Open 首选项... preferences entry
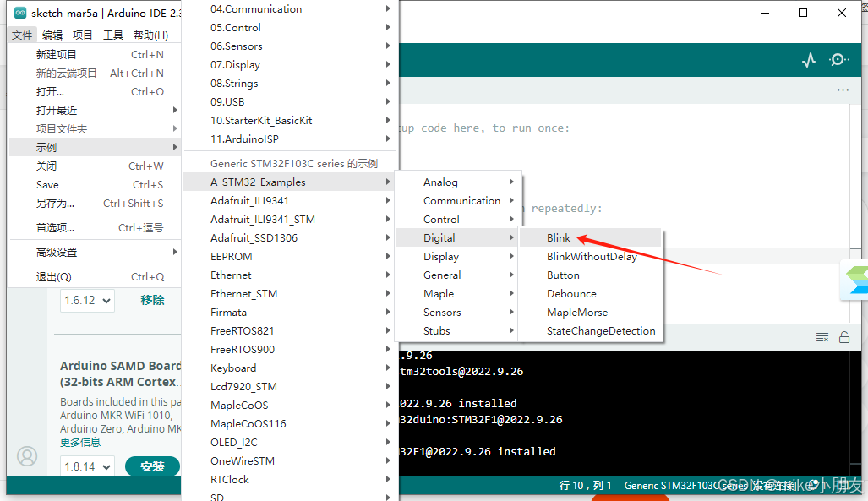Screen dimensions: 868x501 pos(96,227)
